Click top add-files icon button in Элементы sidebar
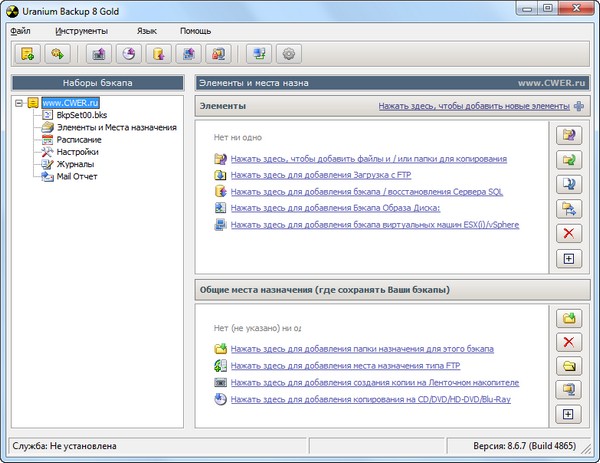The height and width of the screenshot is (463, 600). pos(568,134)
